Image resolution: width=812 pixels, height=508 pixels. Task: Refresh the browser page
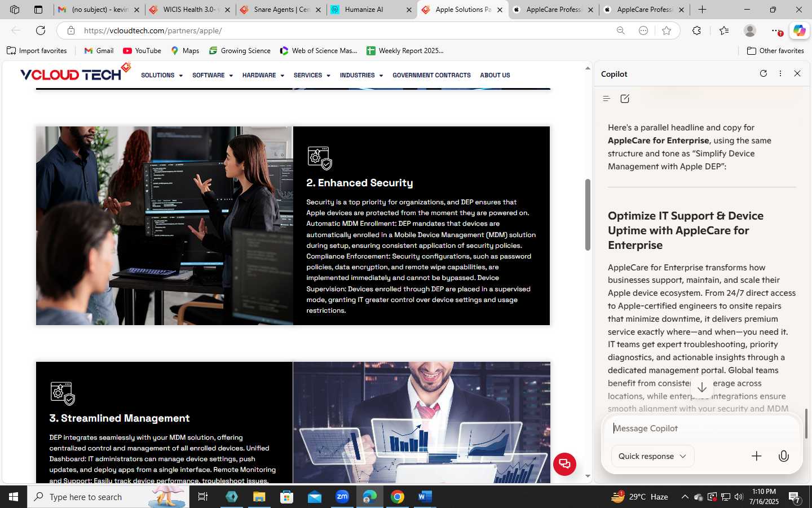[41, 30]
